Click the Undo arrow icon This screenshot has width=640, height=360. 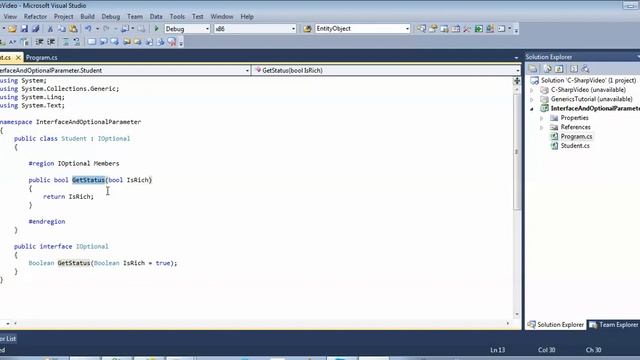(88, 29)
